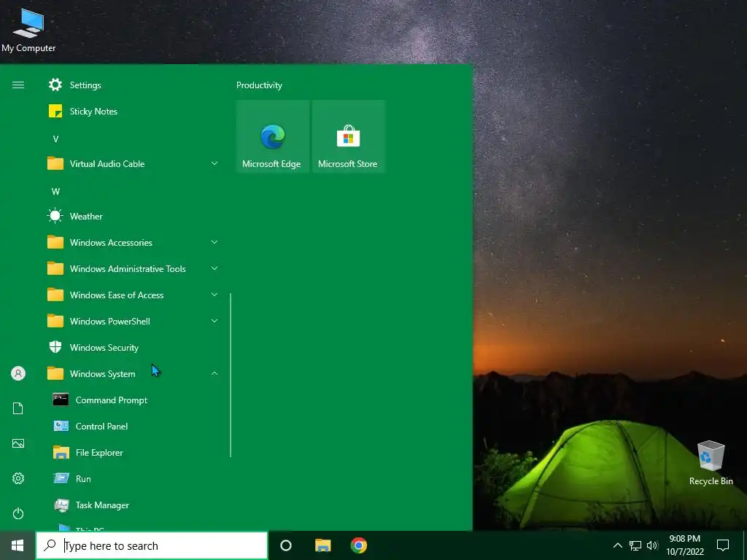The image size is (747, 560).
Task: Expand Windows Ease of Access folder
Action: point(133,295)
